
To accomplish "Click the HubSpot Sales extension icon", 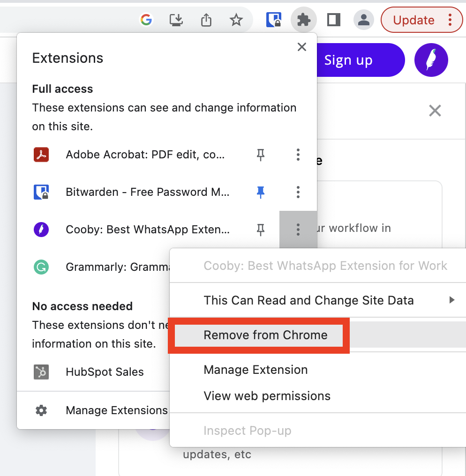I will 41,372.
